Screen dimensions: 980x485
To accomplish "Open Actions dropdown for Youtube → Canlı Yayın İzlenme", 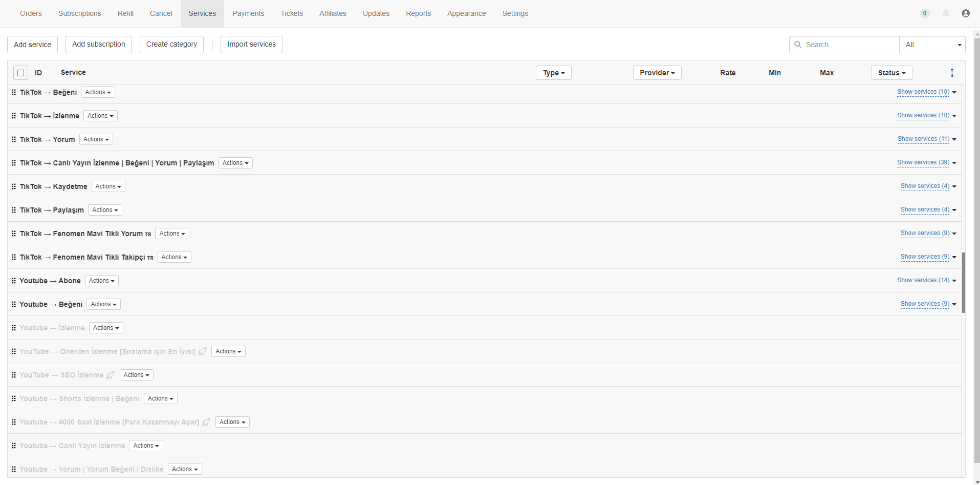I will 146,446.
